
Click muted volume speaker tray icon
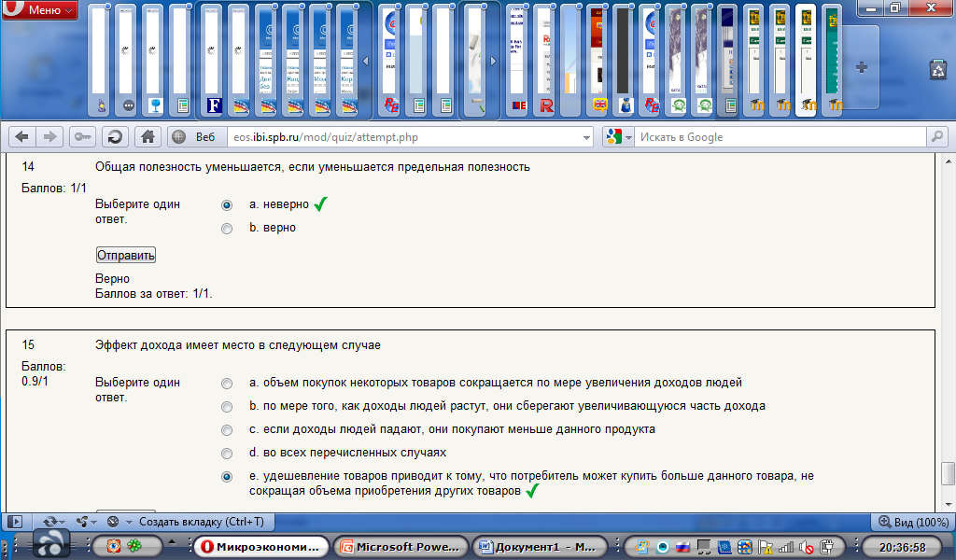(x=806, y=547)
